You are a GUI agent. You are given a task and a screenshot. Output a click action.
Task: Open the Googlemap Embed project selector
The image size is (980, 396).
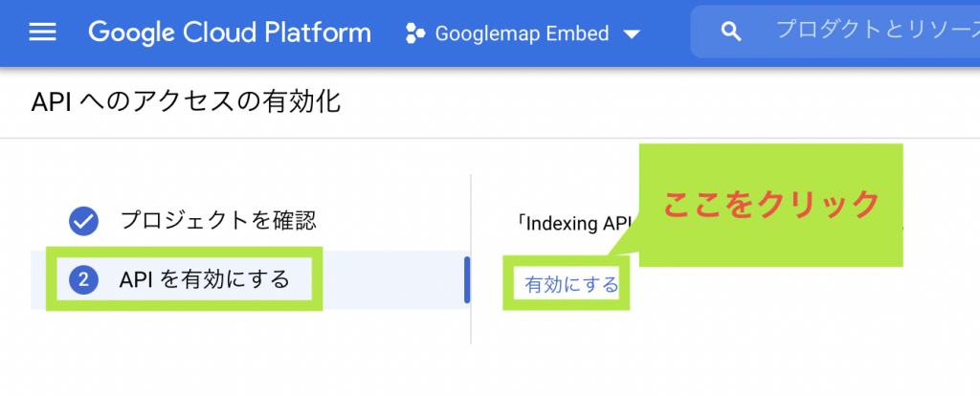pyautogui.click(x=523, y=33)
